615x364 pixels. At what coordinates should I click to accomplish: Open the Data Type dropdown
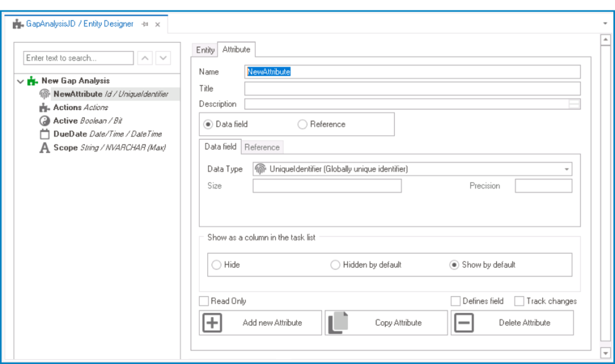(x=566, y=169)
